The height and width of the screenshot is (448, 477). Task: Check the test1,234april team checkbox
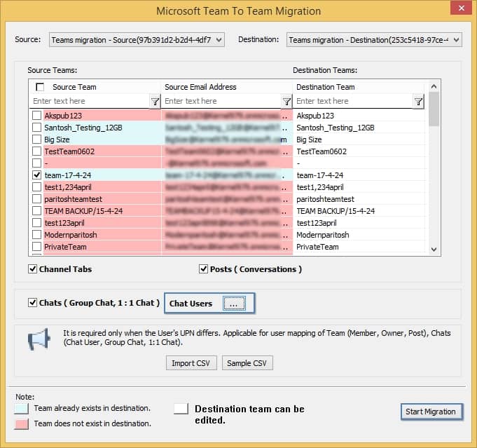pos(37,186)
